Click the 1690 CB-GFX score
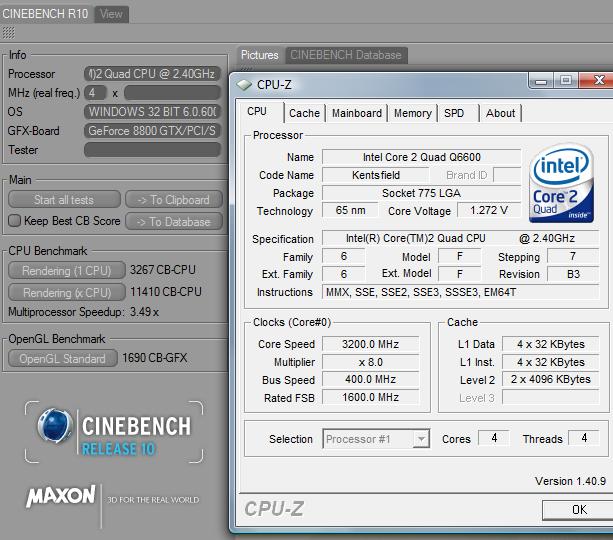Viewport: 613px width, 540px height. [x=155, y=358]
